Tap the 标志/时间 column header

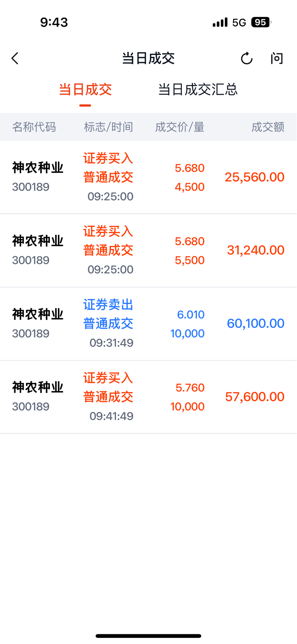109,127
